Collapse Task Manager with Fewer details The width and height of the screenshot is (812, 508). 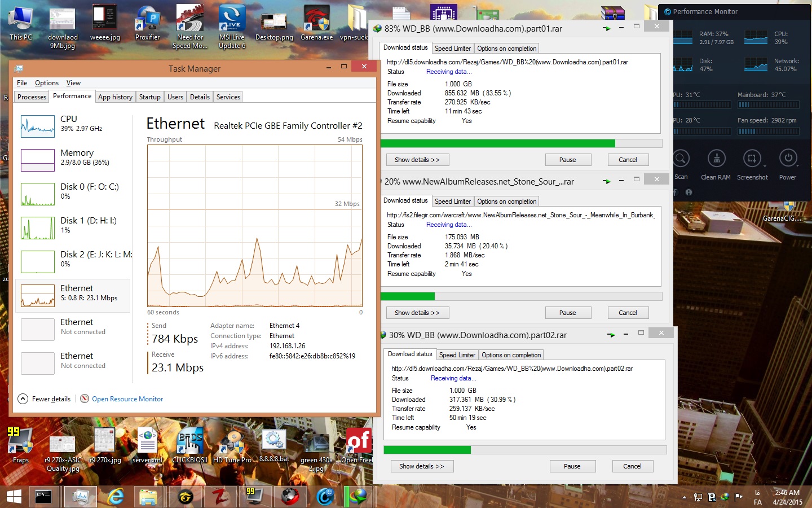coord(45,398)
